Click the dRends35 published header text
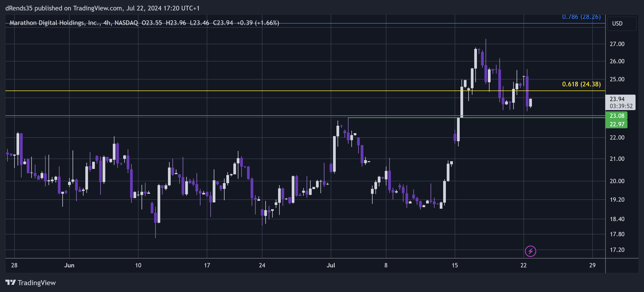644x292 pixels. point(103,8)
